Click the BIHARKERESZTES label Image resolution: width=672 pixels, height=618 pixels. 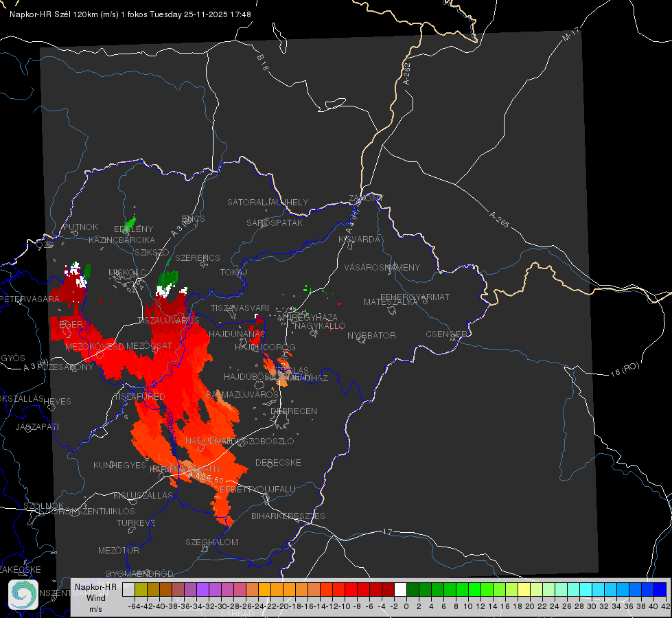(288, 516)
